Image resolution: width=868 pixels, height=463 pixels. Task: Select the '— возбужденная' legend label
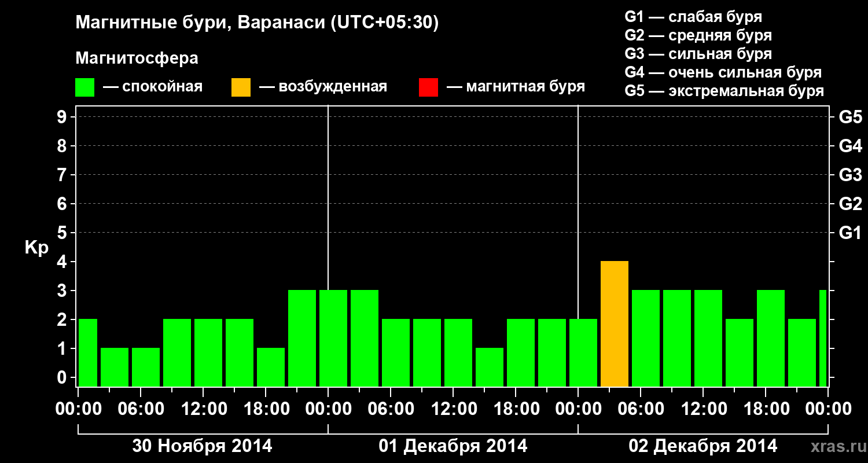323,87
